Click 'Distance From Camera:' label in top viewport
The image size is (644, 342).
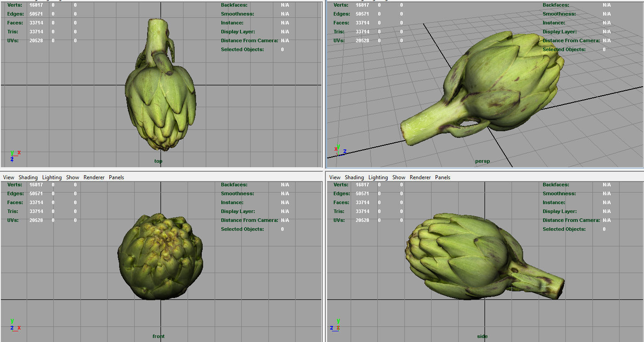249,40
